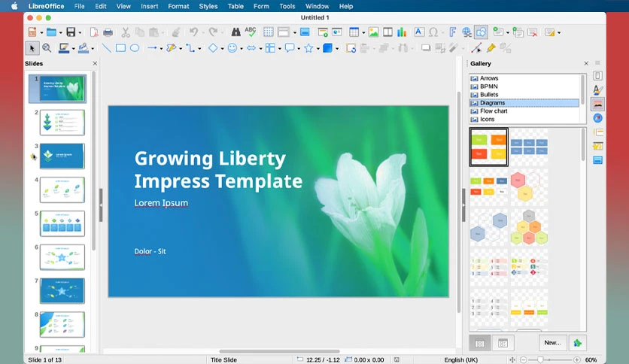Export directly as PDF
The width and height of the screenshot is (629, 364).
tap(94, 32)
